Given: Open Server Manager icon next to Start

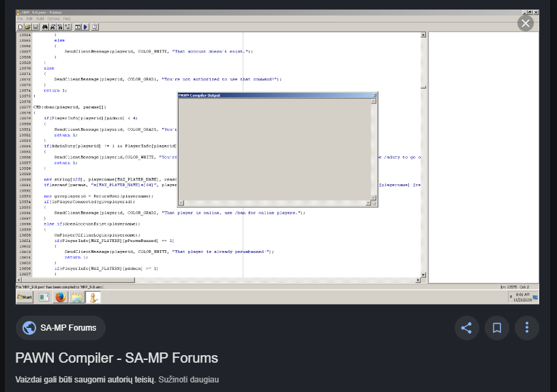Looking at the screenshot, I should click(x=44, y=297).
